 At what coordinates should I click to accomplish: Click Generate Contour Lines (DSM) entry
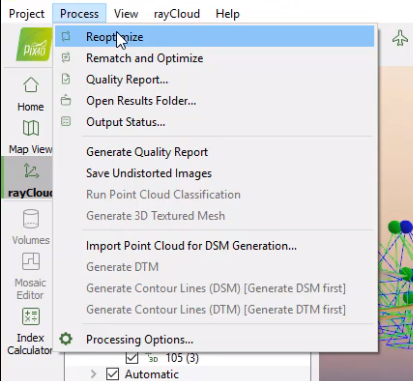tap(215, 288)
